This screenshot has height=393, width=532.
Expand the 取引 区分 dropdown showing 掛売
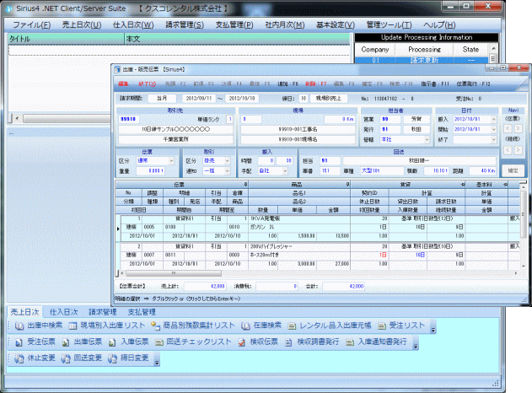pos(228,160)
